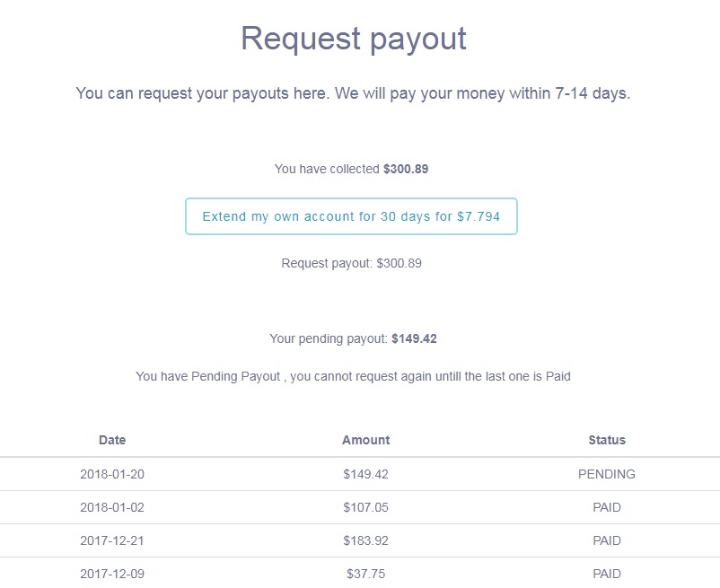Click the Date column header
Viewport: 720px width, 588px height.
click(x=112, y=440)
